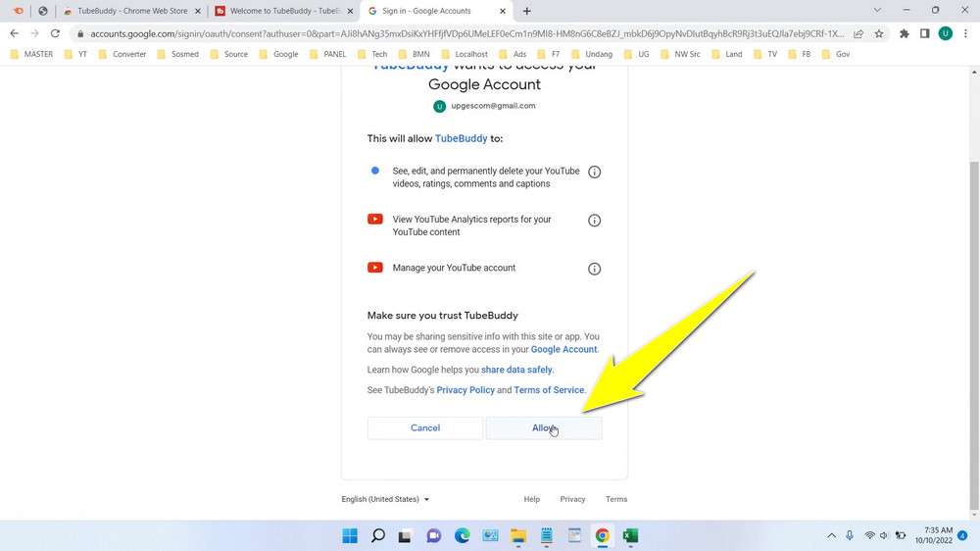Click the address bar URL
Screen dimensions: 980x551
coord(466,33)
